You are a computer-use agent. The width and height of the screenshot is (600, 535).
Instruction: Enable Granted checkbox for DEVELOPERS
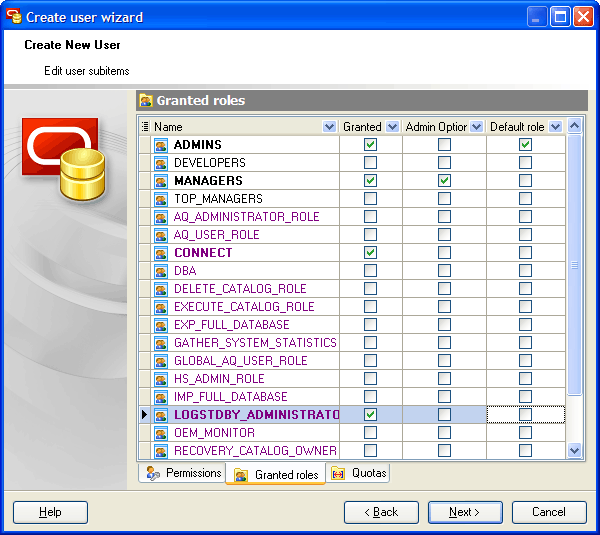371,163
